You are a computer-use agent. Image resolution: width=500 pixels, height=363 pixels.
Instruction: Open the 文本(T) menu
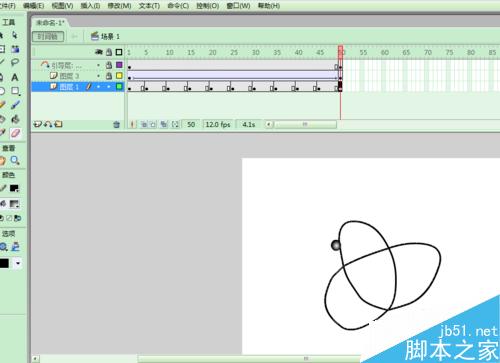click(x=149, y=6)
